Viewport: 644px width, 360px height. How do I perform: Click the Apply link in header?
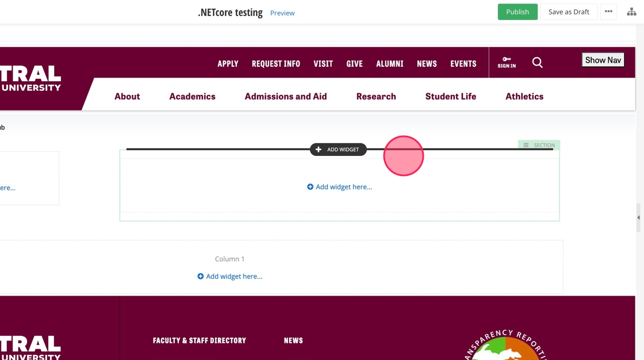pos(228,64)
